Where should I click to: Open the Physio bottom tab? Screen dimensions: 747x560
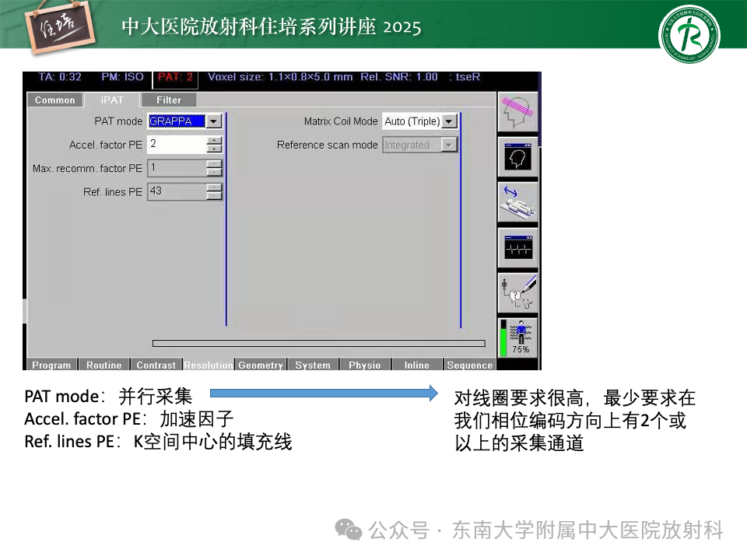tap(365, 365)
